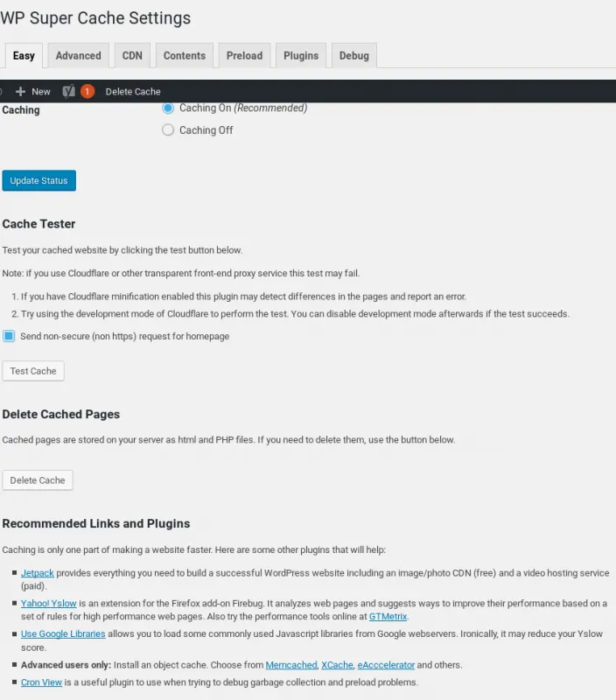Click the Delete Cache button under Delete Cached Pages
This screenshot has width=616, height=700.
tap(38, 480)
